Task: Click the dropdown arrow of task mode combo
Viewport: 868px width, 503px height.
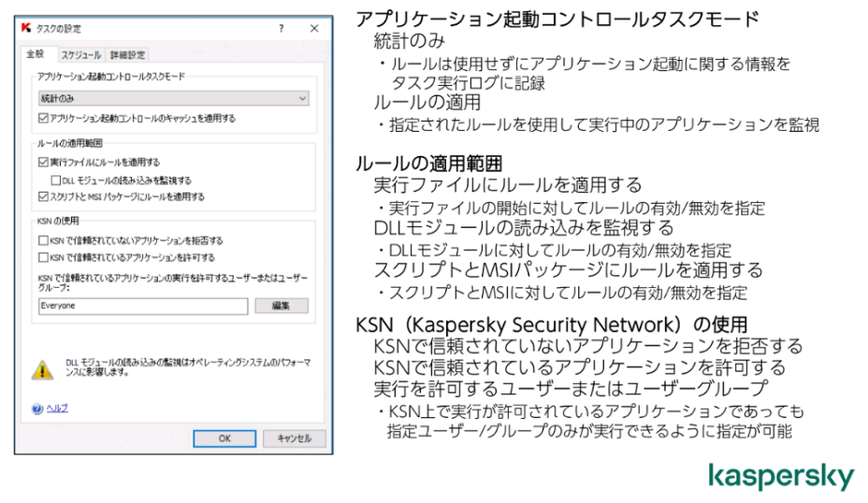Action: pyautogui.click(x=302, y=98)
